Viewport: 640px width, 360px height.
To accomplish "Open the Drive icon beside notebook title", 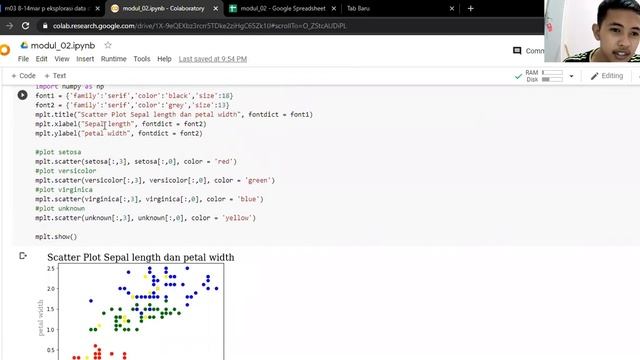I will (x=24, y=45).
